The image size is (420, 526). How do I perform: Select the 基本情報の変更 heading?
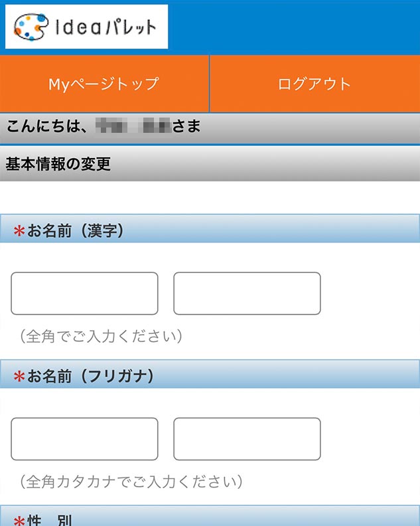pos(58,164)
